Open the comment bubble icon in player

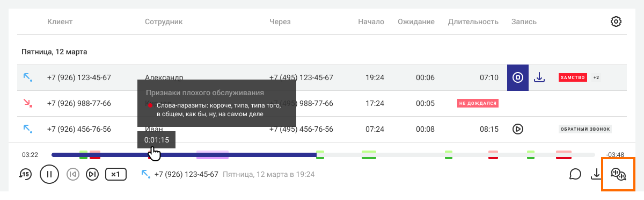[576, 174]
